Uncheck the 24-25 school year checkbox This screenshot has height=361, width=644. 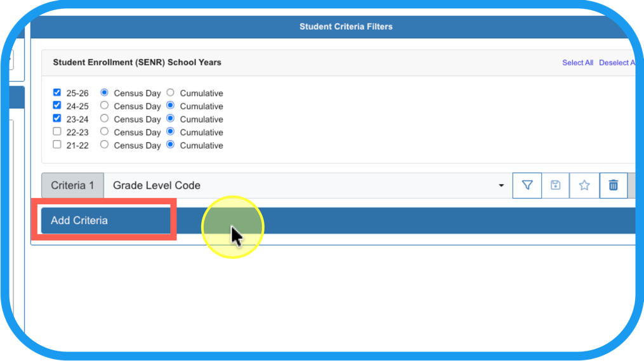pos(57,105)
